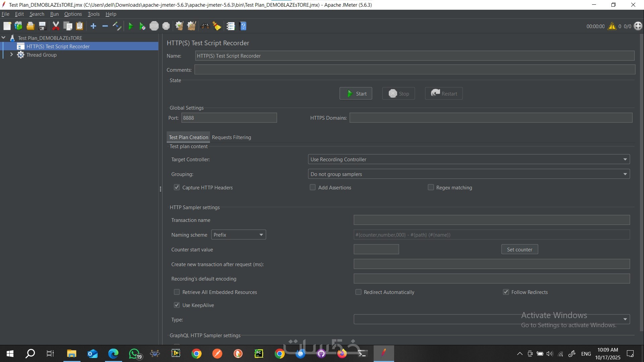The height and width of the screenshot is (362, 644).
Task: Click the blue Help question-mark icon
Action: pos(243,26)
